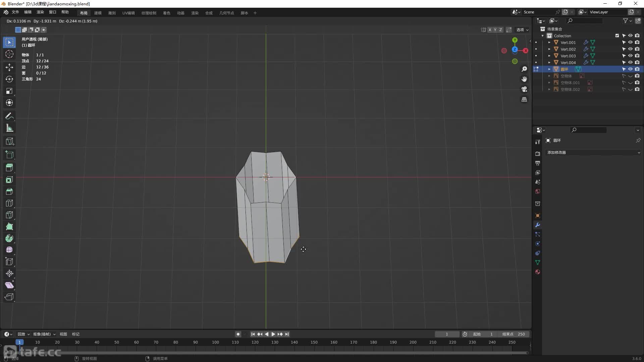The width and height of the screenshot is (644, 362).
Task: Select the Rotate tool
Action: 9,79
